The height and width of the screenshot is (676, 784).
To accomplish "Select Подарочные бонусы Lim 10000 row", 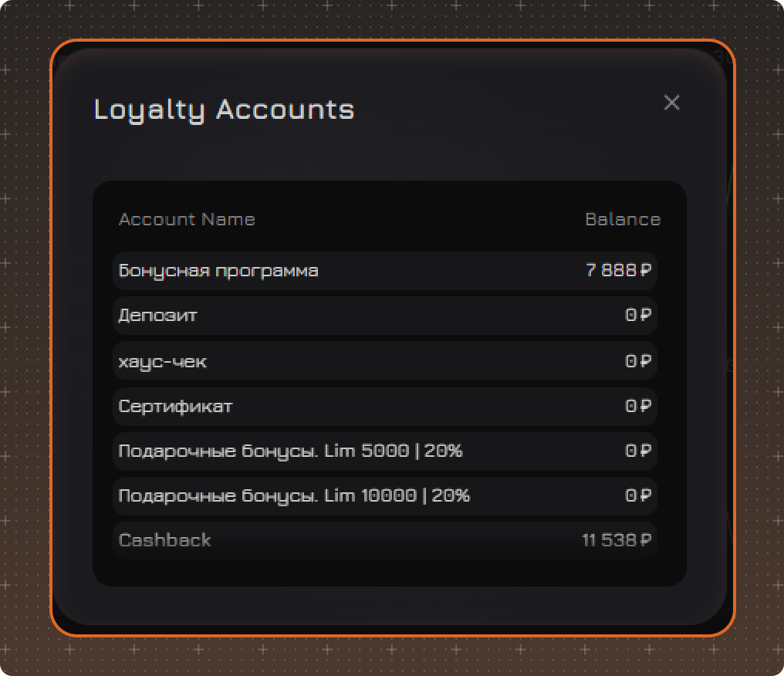I will (x=385, y=495).
